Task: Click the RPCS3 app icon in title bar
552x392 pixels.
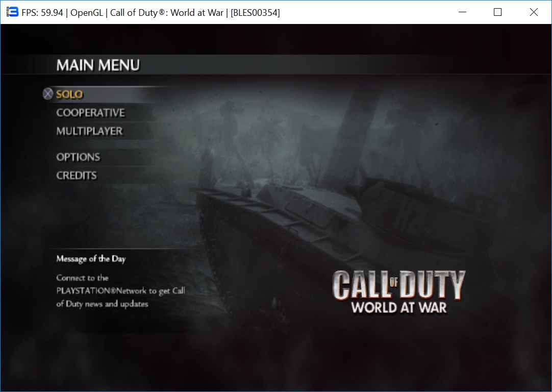Action: point(12,12)
